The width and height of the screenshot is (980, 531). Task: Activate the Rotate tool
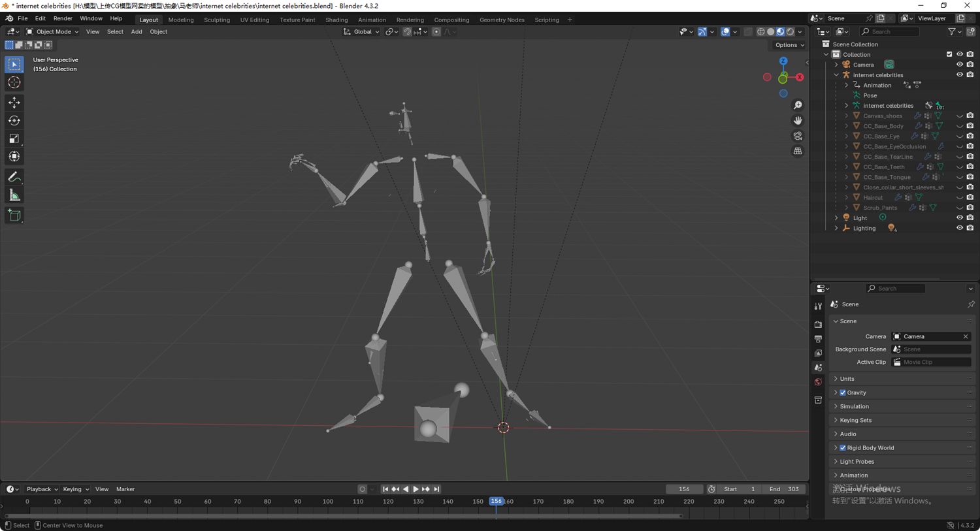point(14,120)
